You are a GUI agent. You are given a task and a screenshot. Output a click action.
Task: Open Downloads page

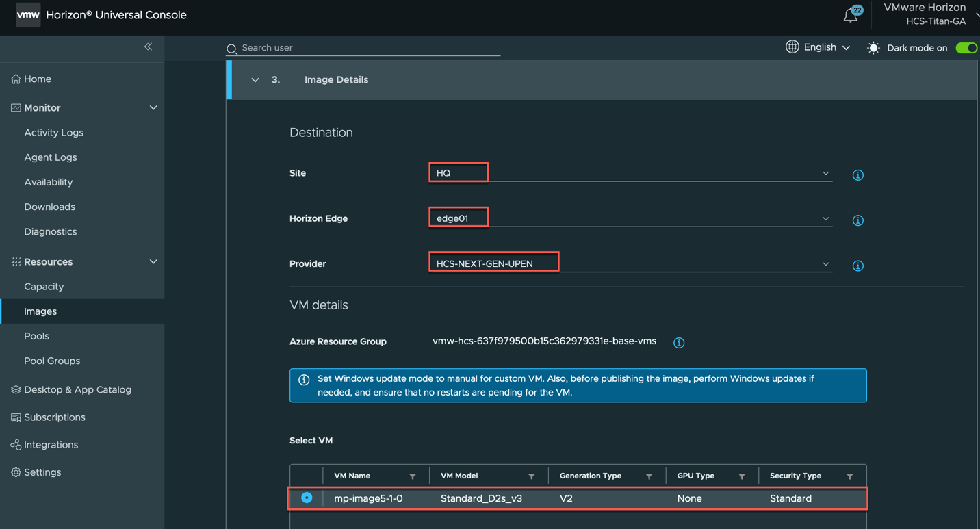(49, 207)
